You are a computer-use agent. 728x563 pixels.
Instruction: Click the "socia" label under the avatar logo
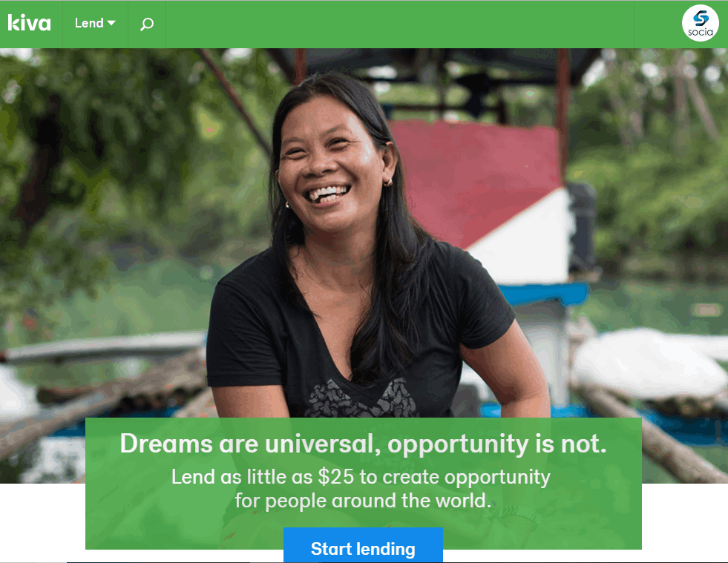700,33
